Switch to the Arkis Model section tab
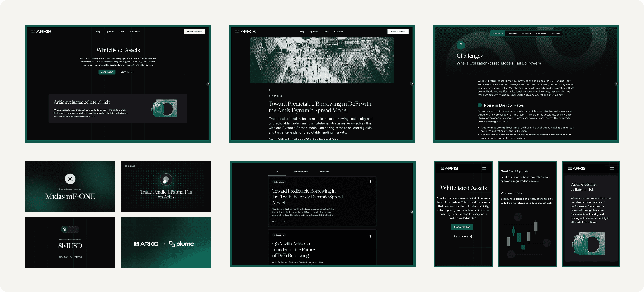 click(x=526, y=34)
